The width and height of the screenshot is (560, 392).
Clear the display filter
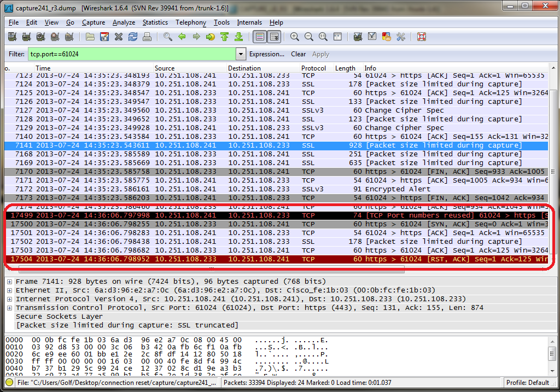pyautogui.click(x=298, y=54)
